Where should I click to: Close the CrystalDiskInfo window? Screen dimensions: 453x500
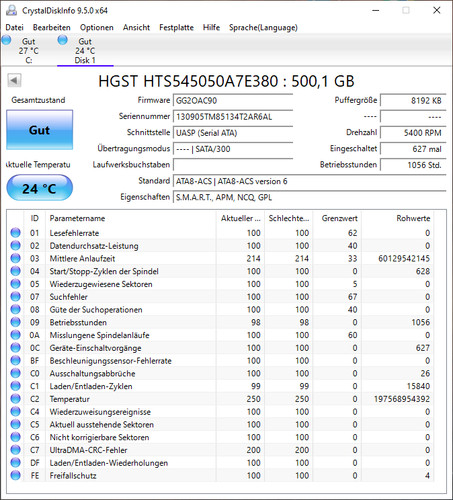pyautogui.click(x=437, y=10)
